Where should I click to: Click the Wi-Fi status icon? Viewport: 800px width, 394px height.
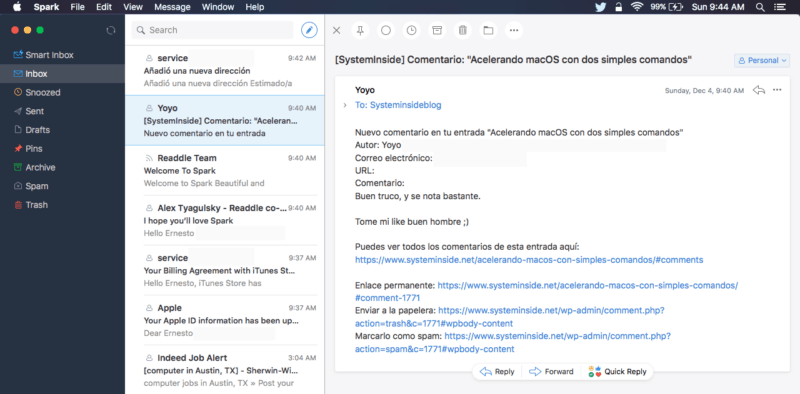click(636, 7)
